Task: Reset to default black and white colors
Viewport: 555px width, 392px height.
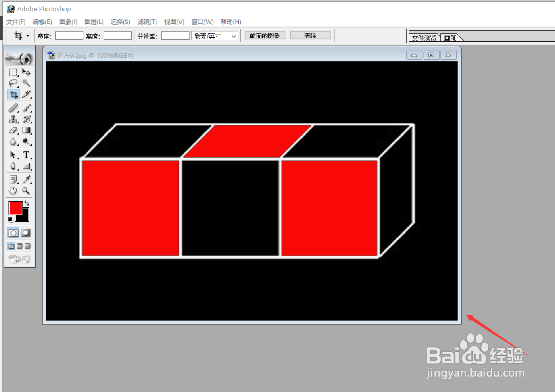Action: [x=10, y=219]
